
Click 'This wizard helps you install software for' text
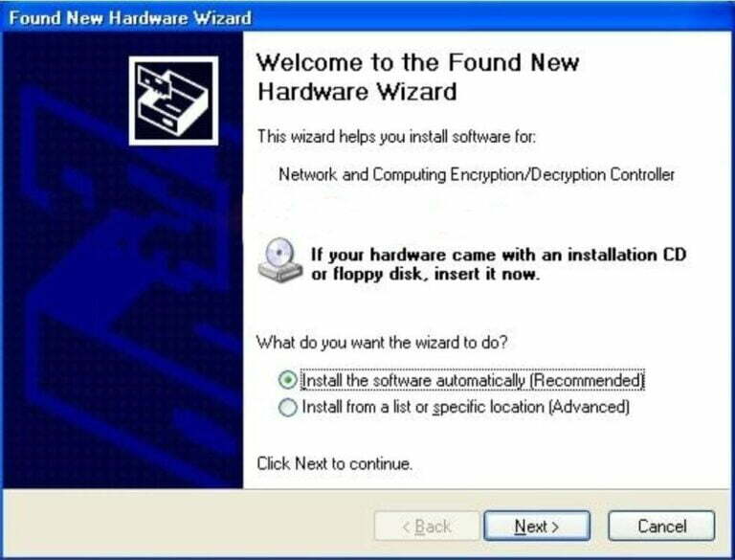pos(396,137)
